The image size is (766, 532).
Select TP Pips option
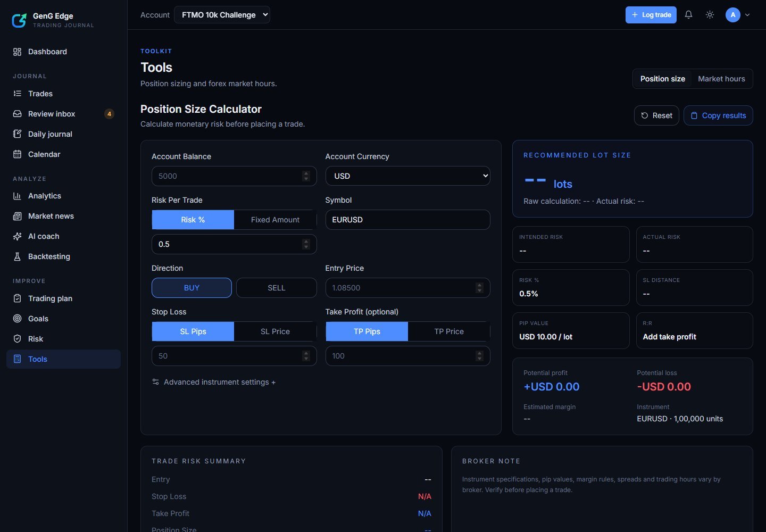367,331
